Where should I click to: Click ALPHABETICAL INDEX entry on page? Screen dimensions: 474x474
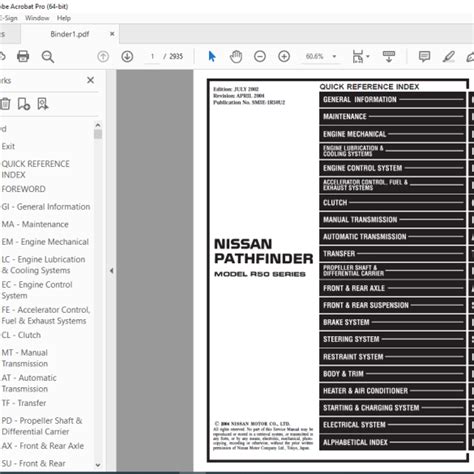392,442
